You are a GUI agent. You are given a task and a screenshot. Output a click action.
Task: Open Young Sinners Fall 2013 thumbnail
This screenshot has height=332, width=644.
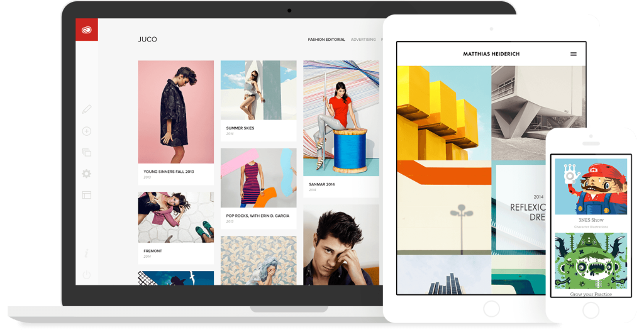point(176,112)
